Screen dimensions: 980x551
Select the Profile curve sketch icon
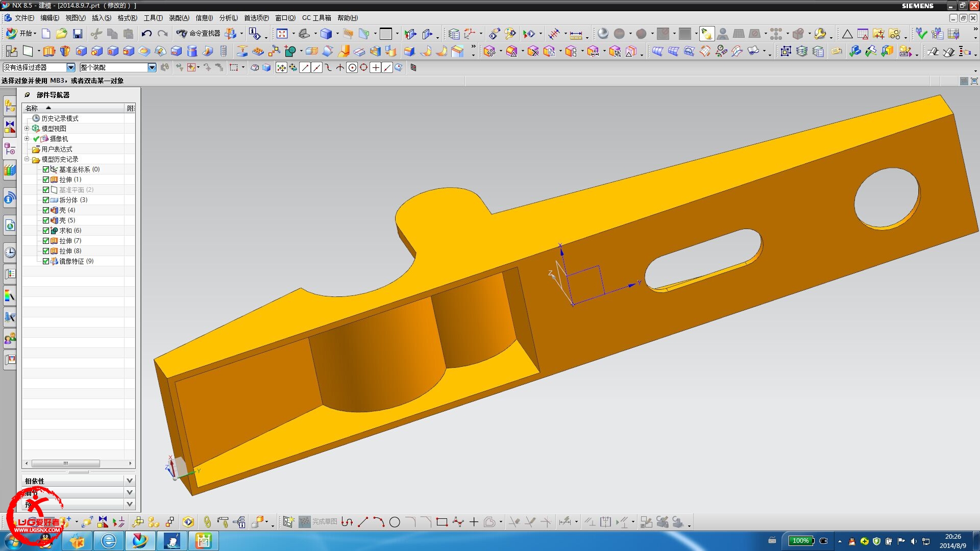tap(347, 522)
